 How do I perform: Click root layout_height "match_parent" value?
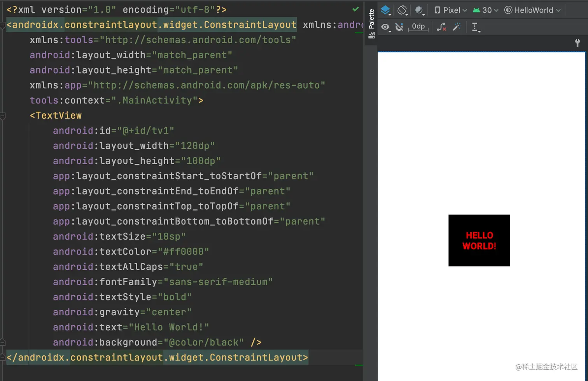pyautogui.click(x=198, y=70)
